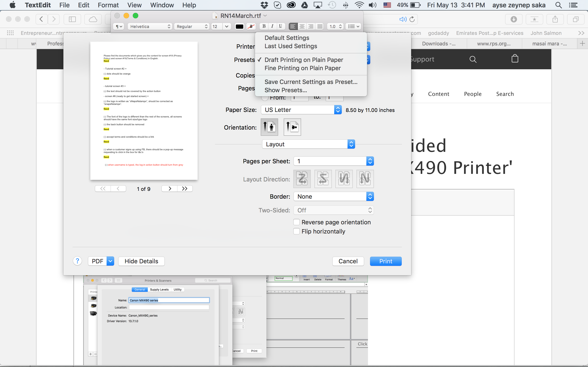
Task: Go to next preview page
Action: [170, 189]
